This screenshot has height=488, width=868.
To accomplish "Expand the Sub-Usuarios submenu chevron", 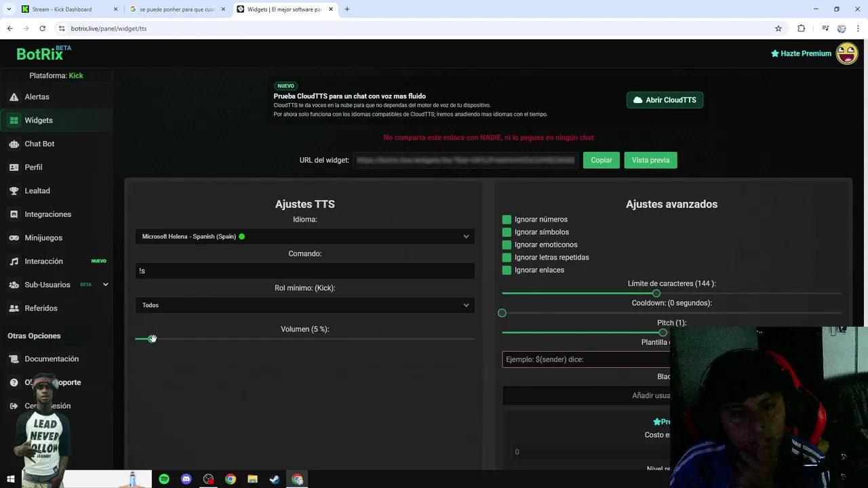I will 105,285.
